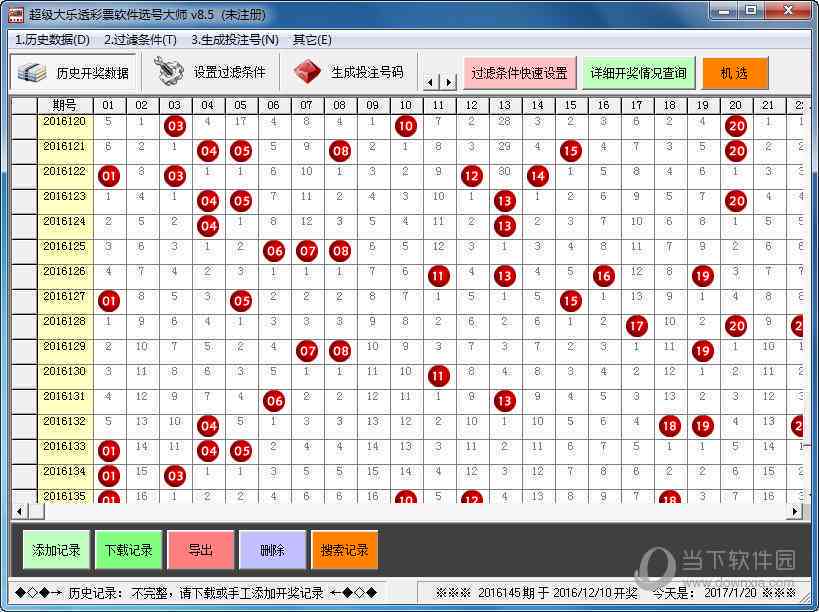The image size is (819, 612).
Task: Open 详细开奖情况查询 draw details query
Action: pos(639,73)
